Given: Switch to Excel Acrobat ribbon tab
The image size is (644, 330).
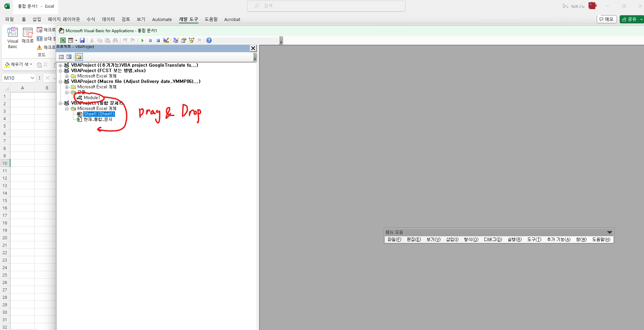Looking at the screenshot, I should pos(232,19).
